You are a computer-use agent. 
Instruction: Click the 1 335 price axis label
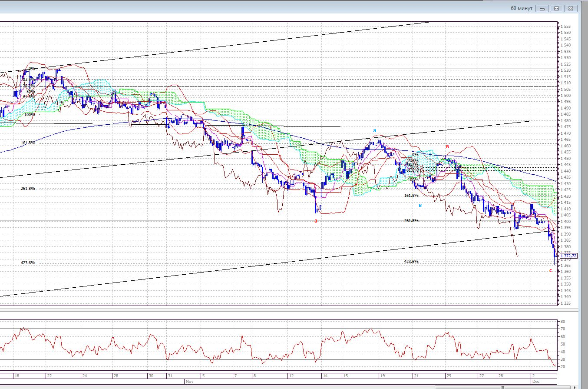[565, 303]
